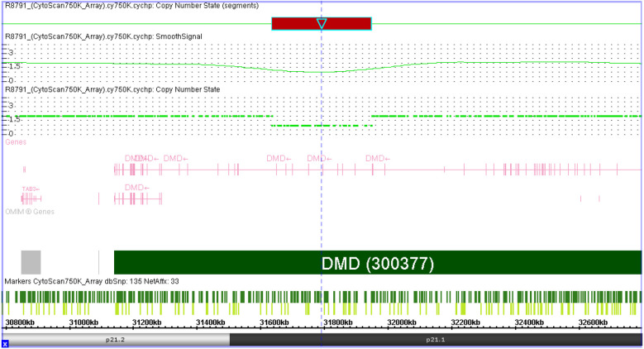Screen dimensions: 644x349
Task: Select the gray OMIM gene block
Action: [31, 262]
